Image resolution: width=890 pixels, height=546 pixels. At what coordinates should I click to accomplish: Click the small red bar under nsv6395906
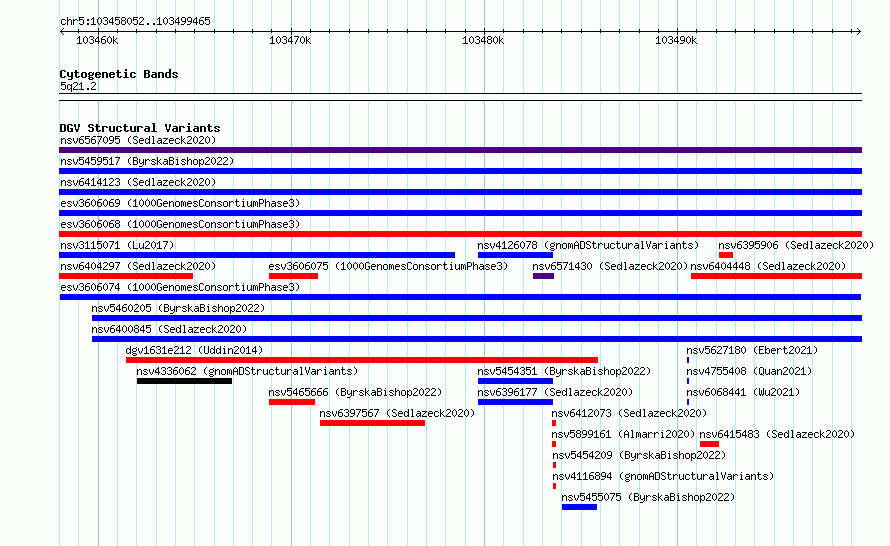point(726,255)
